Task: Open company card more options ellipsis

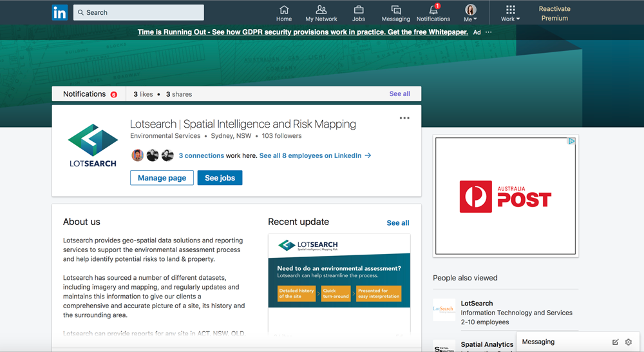Action: pyautogui.click(x=404, y=118)
